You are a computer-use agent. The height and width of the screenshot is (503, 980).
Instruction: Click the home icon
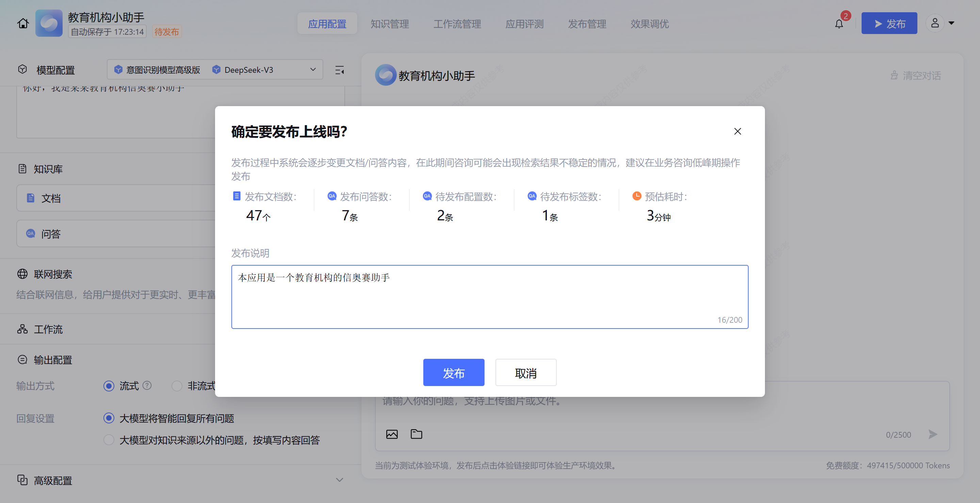tap(23, 23)
